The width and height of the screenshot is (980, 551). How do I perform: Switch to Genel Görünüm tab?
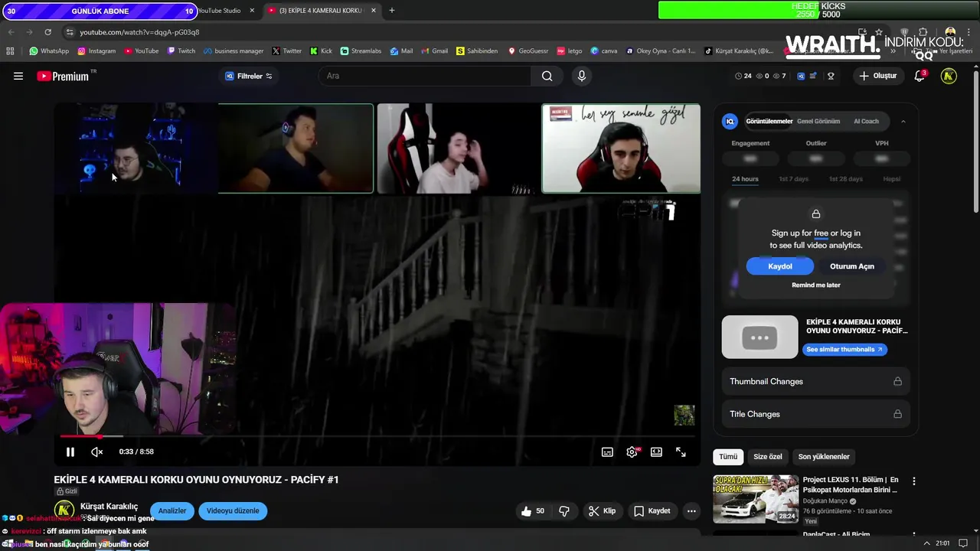point(818,121)
